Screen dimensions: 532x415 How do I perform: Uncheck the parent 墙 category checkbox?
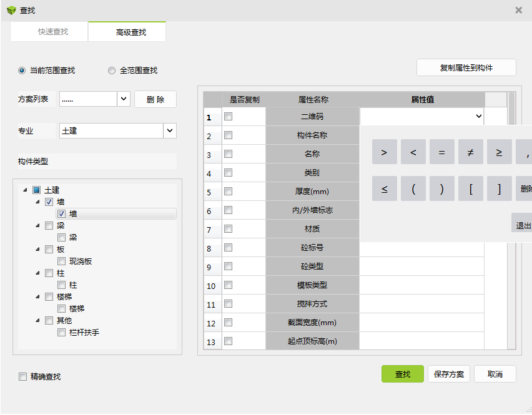(49, 202)
